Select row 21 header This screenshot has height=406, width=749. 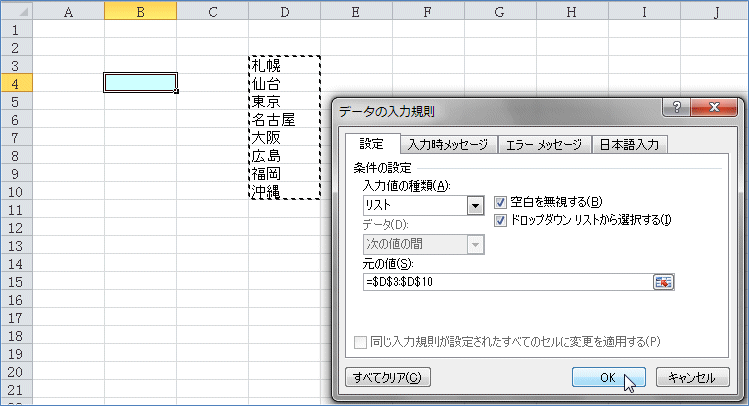[x=16, y=389]
